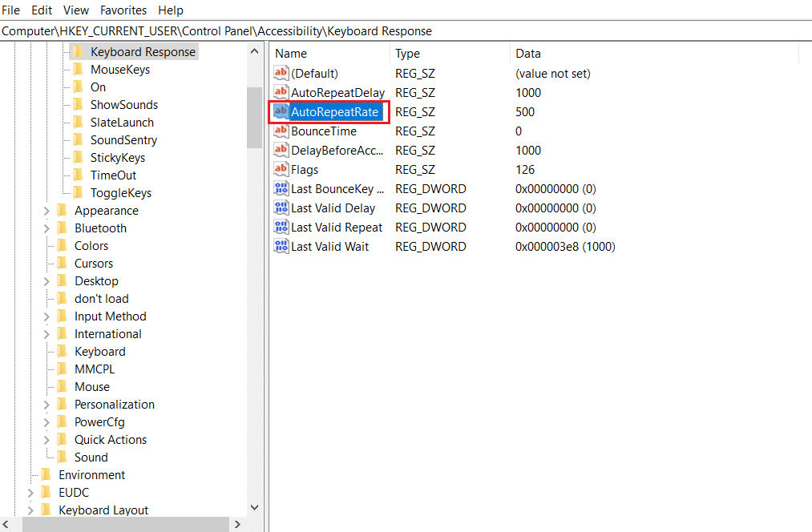812x532 pixels.
Task: Click the (Default) string value icon
Action: click(x=281, y=73)
